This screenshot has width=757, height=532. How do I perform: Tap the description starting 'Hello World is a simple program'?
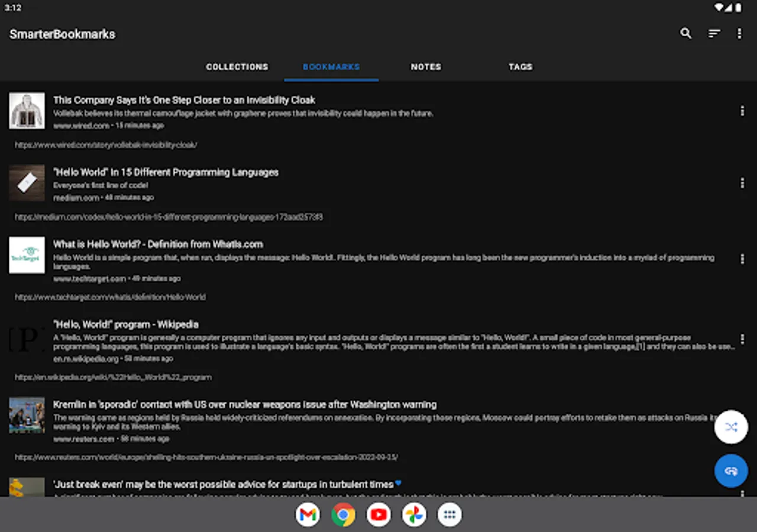click(x=384, y=262)
